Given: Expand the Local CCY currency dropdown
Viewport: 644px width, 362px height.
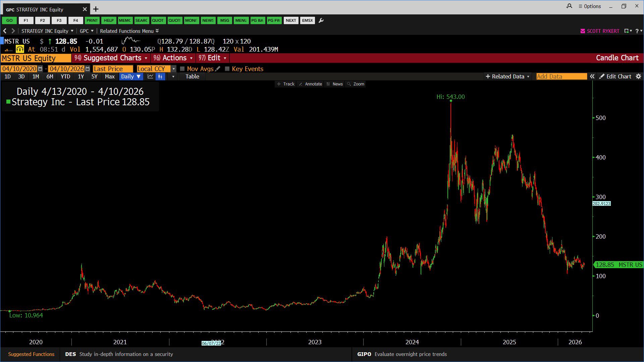Looking at the screenshot, I should tap(173, 69).
